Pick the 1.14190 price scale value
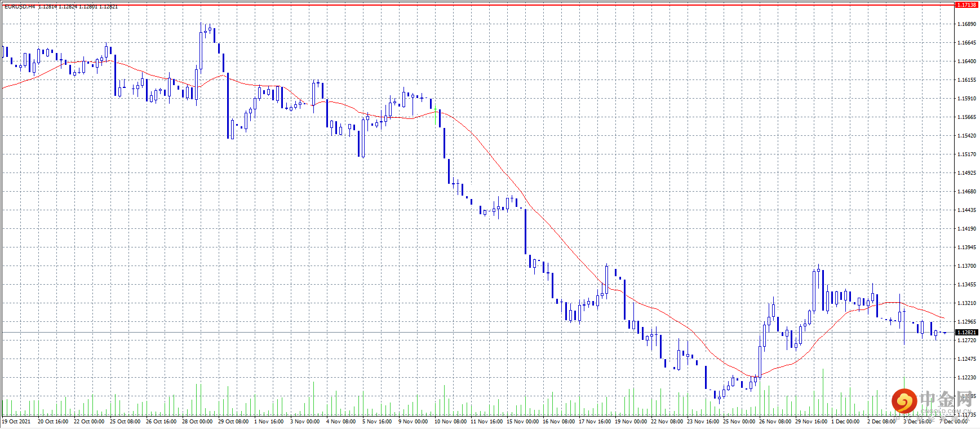The width and height of the screenshot is (980, 429). [x=966, y=229]
